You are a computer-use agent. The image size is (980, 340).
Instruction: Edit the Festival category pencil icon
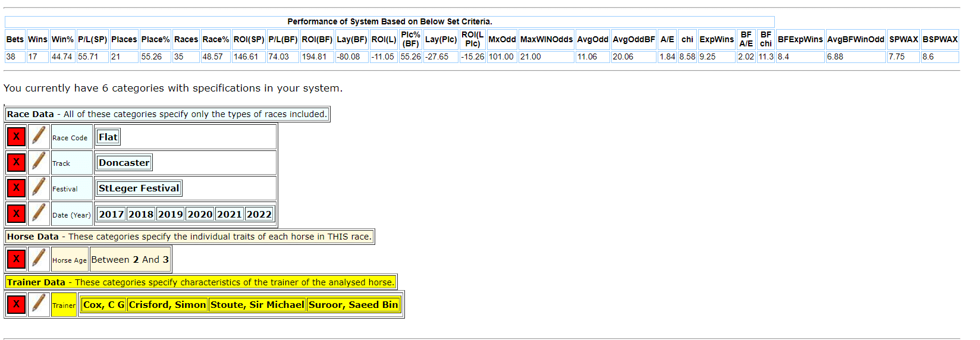(39, 188)
